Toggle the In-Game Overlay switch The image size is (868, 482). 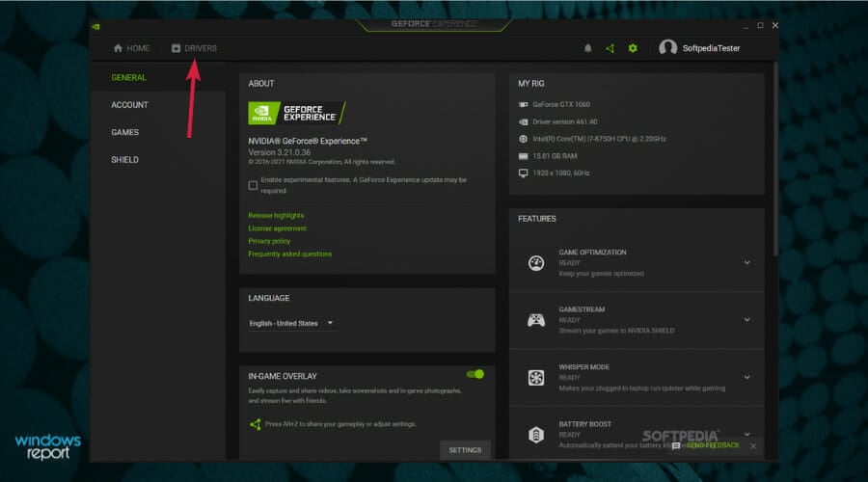click(475, 375)
